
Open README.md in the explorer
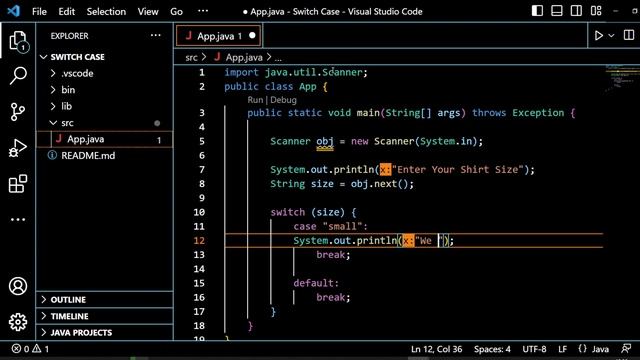[88, 156]
